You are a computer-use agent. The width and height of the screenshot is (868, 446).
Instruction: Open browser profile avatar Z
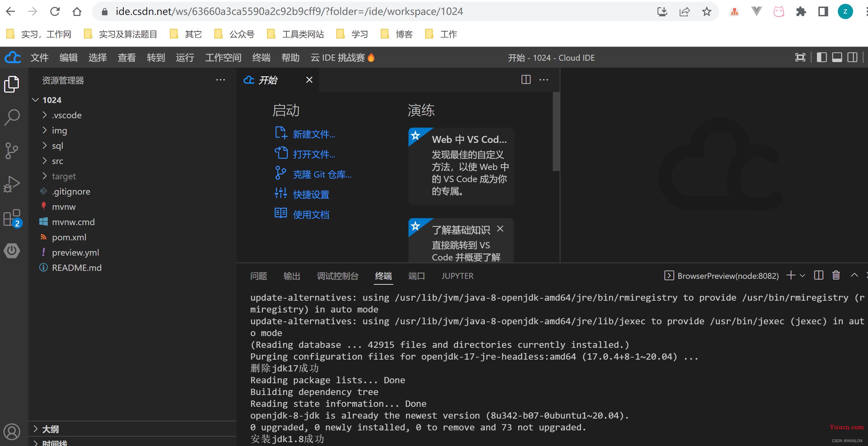tap(845, 11)
